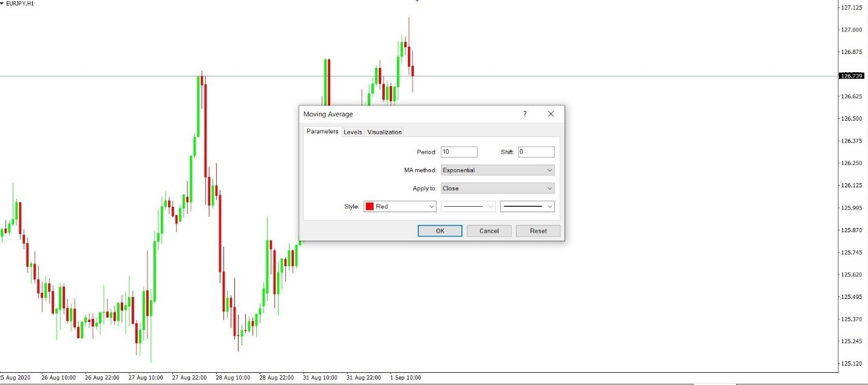Click the EURJPY,H1 arrow at chart corner

tap(2, 4)
